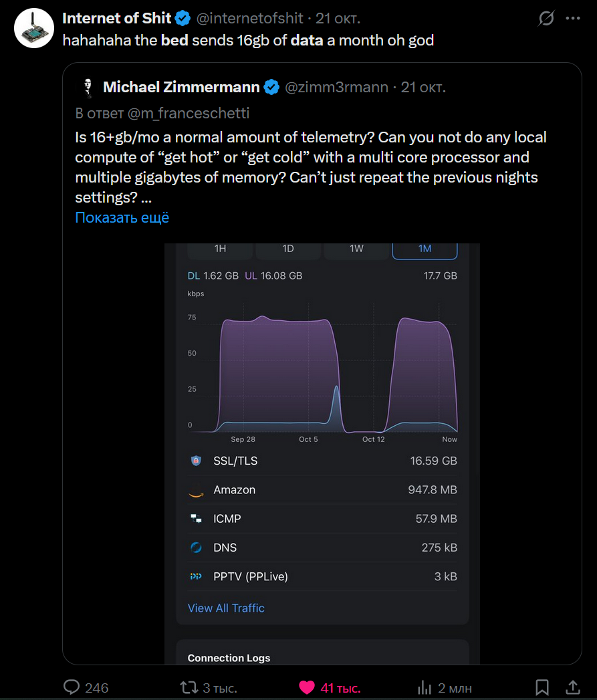
Task: Select the 1D time range tab
Action: pos(288,249)
